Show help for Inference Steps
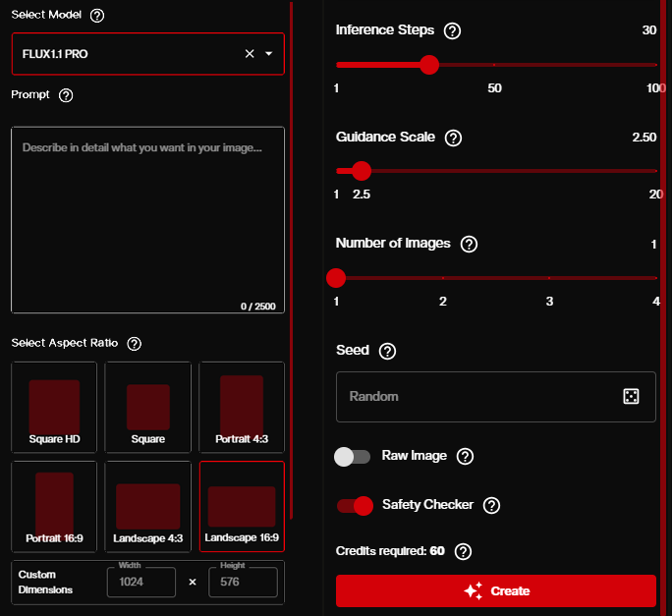This screenshot has height=616, width=672. (452, 30)
